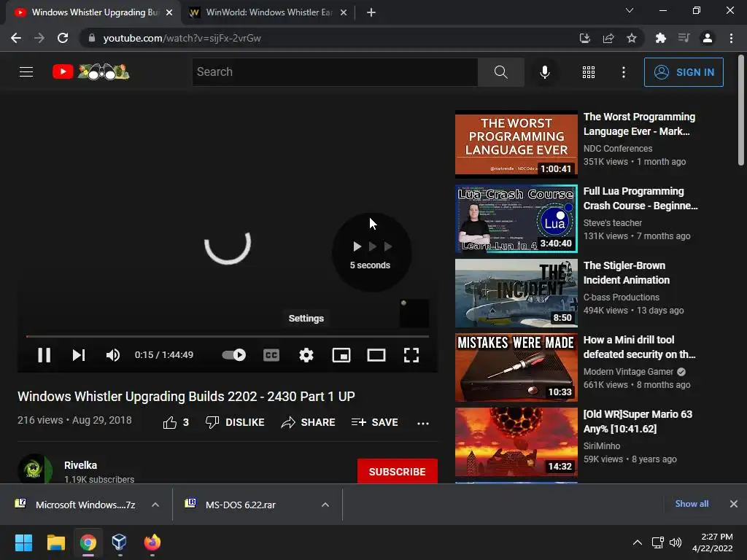Switch to miniplayer mode
This screenshot has height=560, width=747.
(x=341, y=355)
